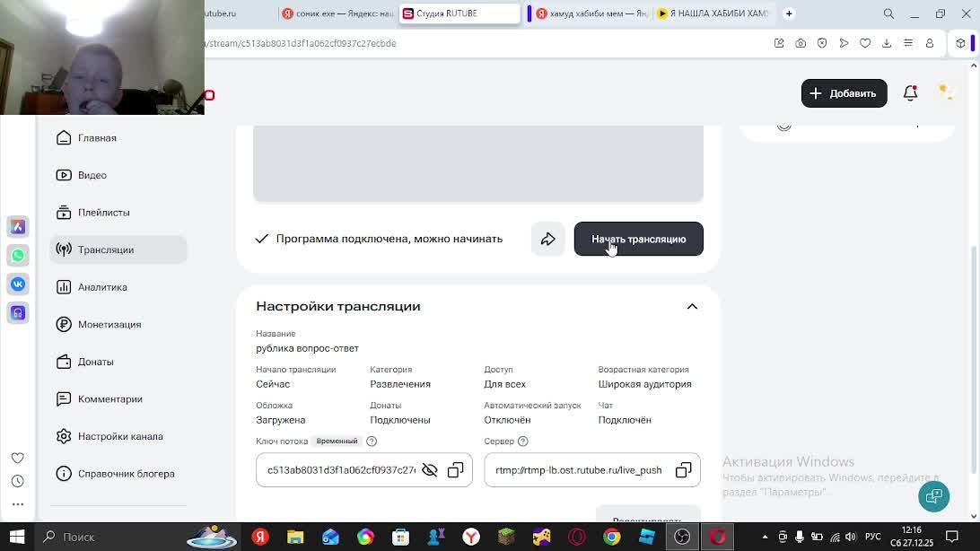The width and height of the screenshot is (980, 551).
Task: Open a new browser tab
Action: (789, 13)
